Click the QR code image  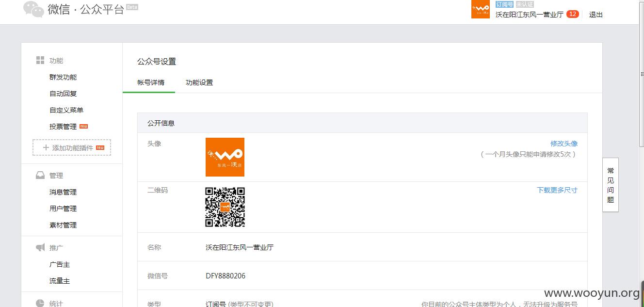click(225, 207)
